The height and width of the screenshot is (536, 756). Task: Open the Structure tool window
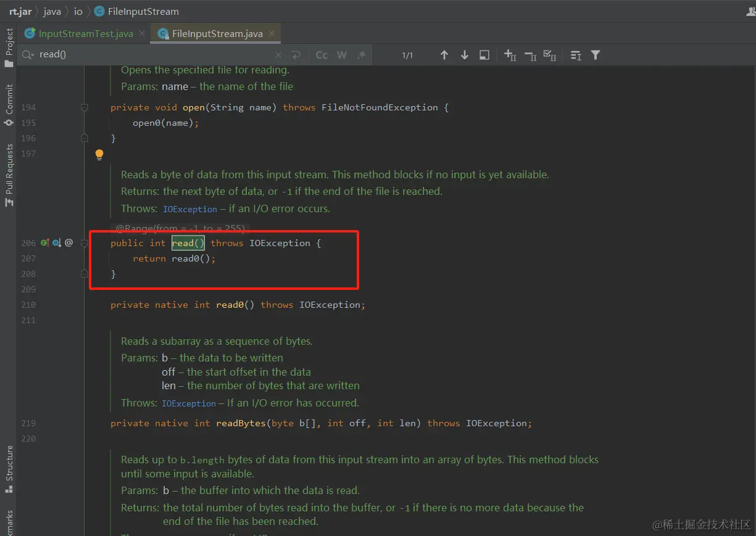(x=9, y=469)
